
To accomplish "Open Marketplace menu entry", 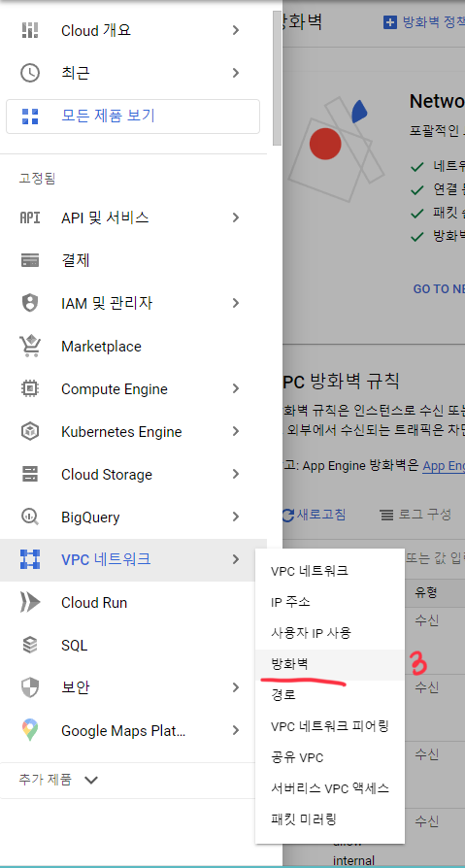I will coord(133,346).
